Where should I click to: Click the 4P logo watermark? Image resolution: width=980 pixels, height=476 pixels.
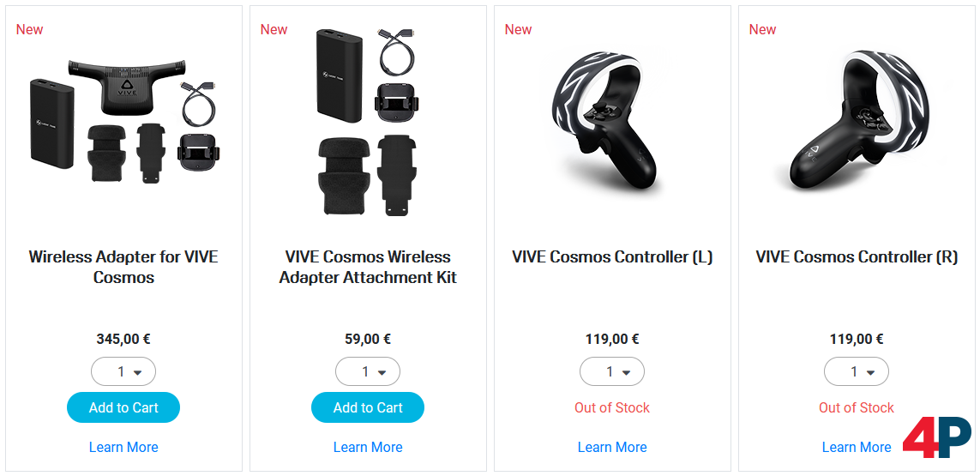(x=937, y=438)
